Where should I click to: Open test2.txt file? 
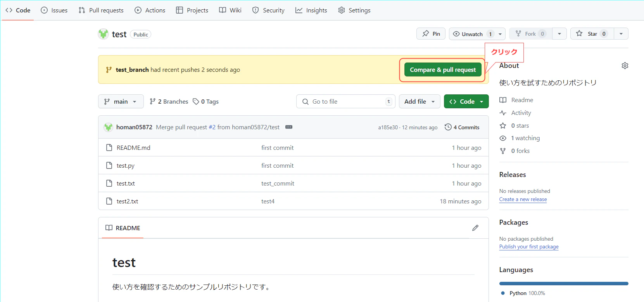(127, 201)
